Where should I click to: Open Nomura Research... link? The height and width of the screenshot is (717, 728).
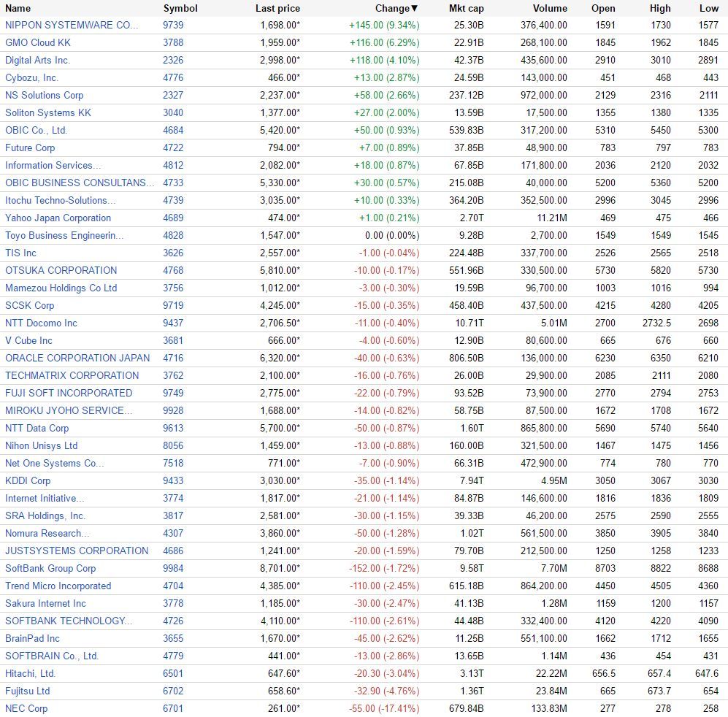click(x=47, y=534)
